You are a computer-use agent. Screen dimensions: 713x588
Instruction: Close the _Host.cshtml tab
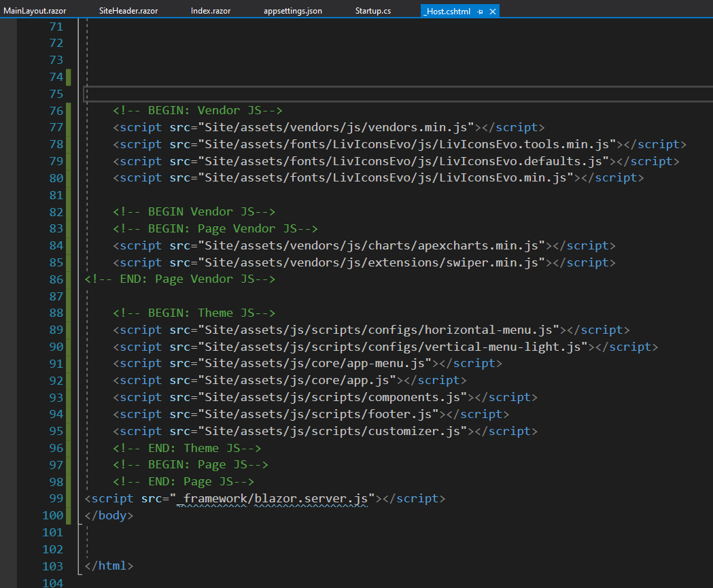pyautogui.click(x=493, y=12)
